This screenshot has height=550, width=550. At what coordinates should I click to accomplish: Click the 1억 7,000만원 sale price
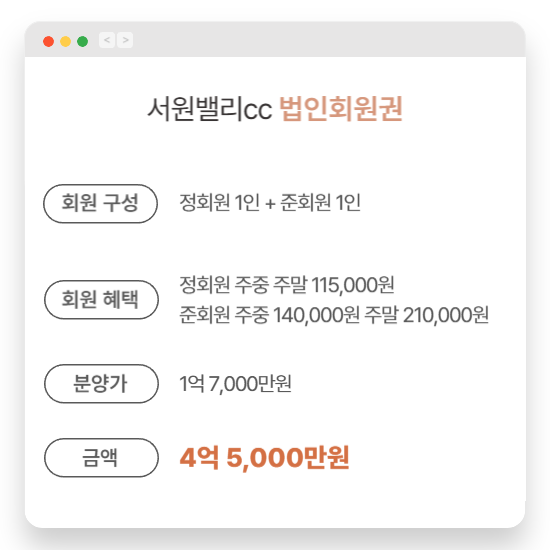235,384
